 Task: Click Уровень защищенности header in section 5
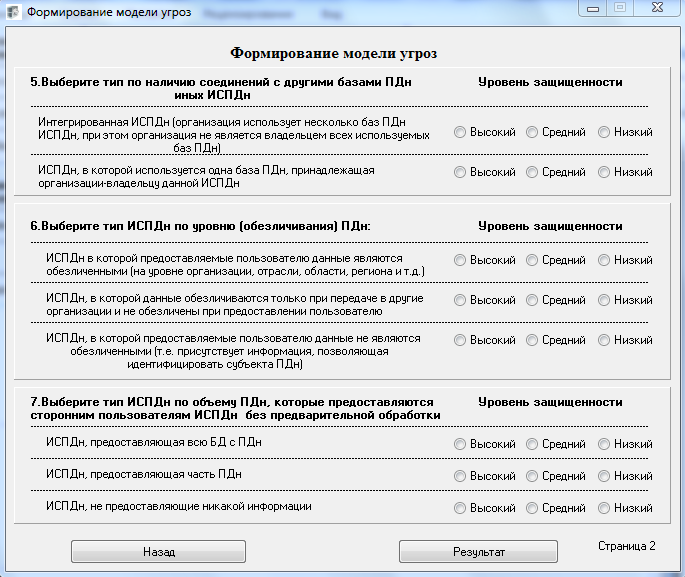[x=550, y=82]
